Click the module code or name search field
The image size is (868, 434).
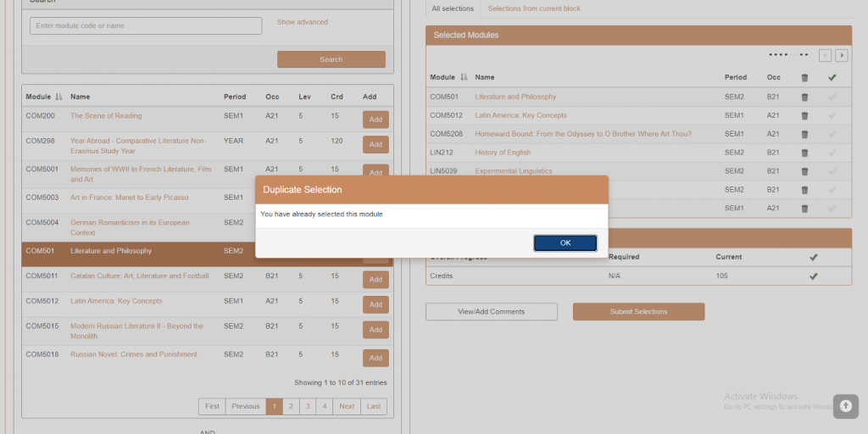(146, 25)
